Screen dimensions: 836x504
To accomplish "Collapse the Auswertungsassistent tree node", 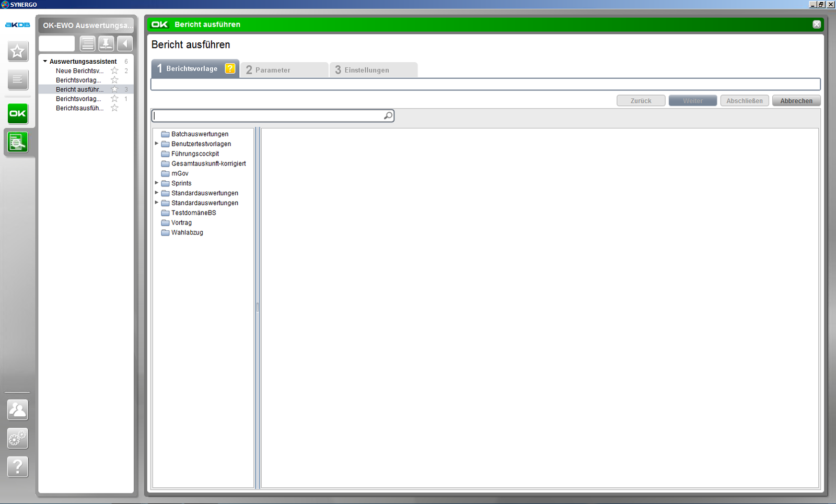I will click(x=45, y=61).
